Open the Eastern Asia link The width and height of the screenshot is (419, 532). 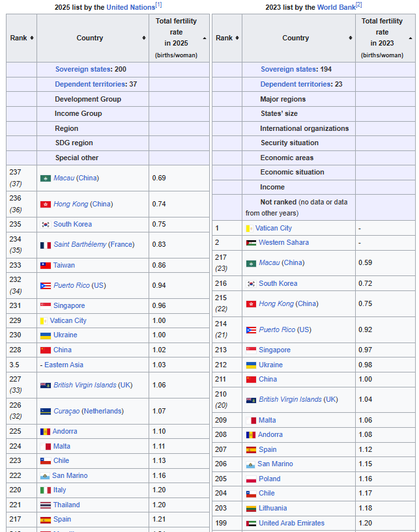click(x=64, y=365)
